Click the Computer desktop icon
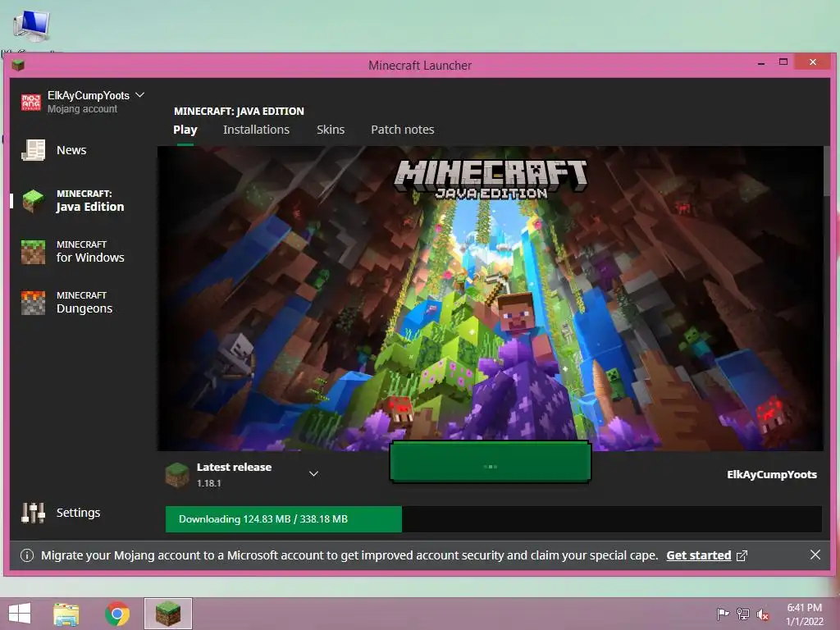Viewport: 840px width, 630px height. click(32, 25)
